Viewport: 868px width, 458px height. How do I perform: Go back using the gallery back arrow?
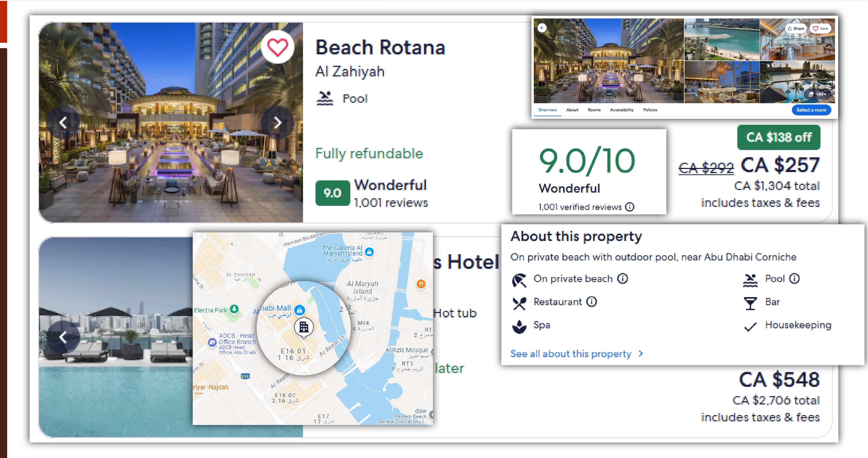pyautogui.click(x=542, y=28)
